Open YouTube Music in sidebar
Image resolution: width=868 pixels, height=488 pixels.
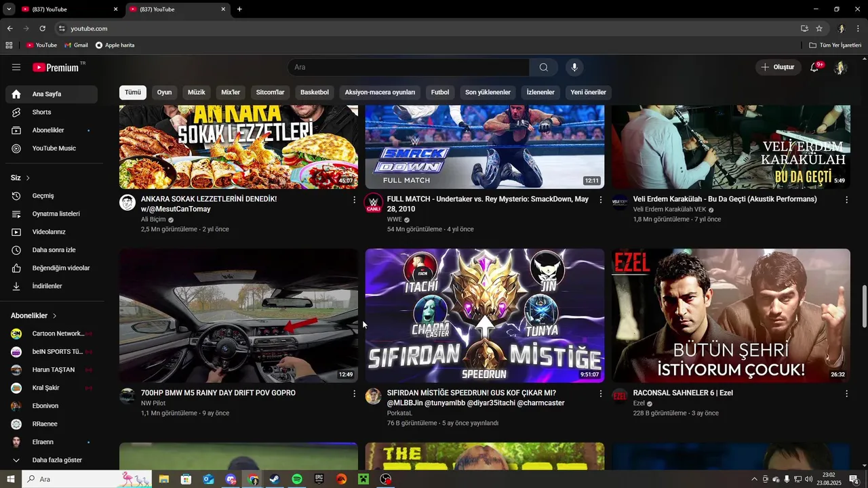coord(52,148)
